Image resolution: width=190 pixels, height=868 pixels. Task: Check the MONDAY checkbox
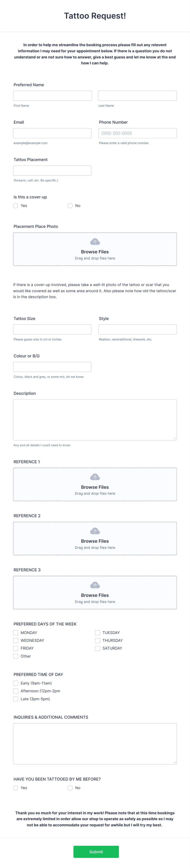click(16, 633)
